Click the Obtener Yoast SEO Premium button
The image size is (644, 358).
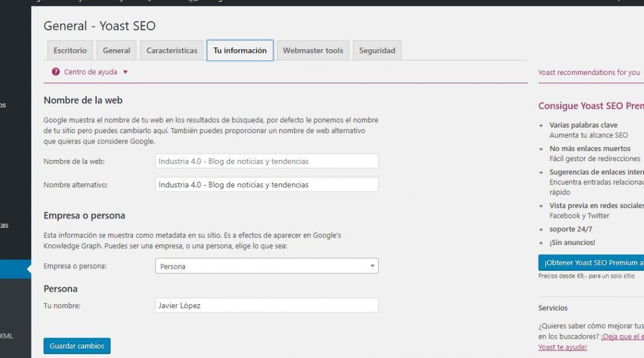click(591, 262)
